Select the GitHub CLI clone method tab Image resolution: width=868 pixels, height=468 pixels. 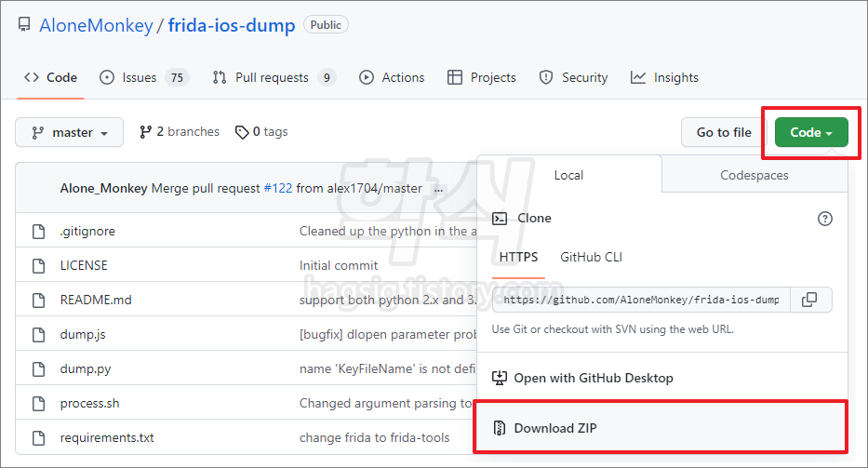click(x=591, y=257)
